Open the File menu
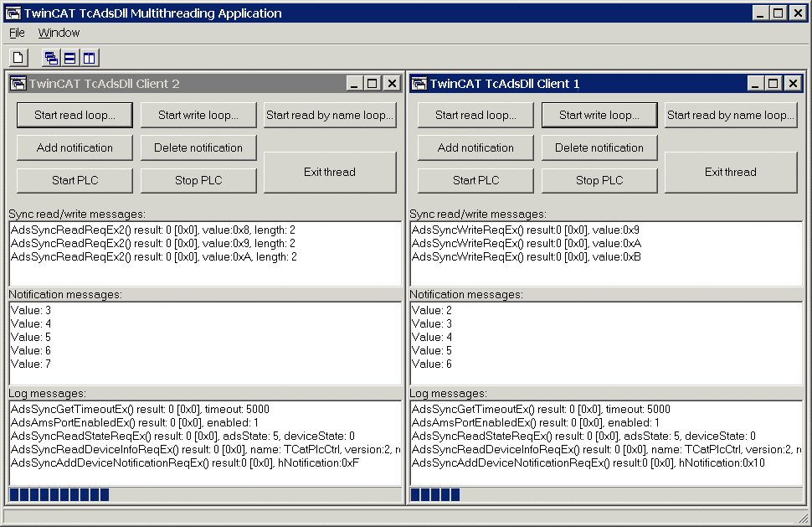This screenshot has height=527, width=812. pos(17,33)
